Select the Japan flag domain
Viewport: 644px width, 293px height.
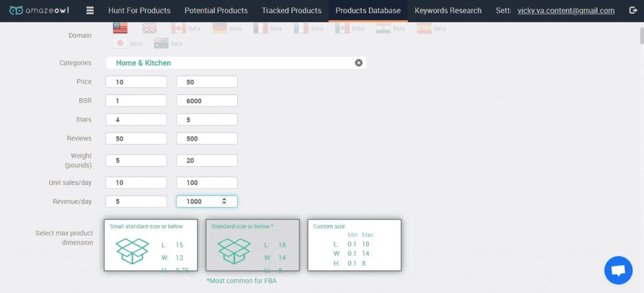click(x=120, y=43)
